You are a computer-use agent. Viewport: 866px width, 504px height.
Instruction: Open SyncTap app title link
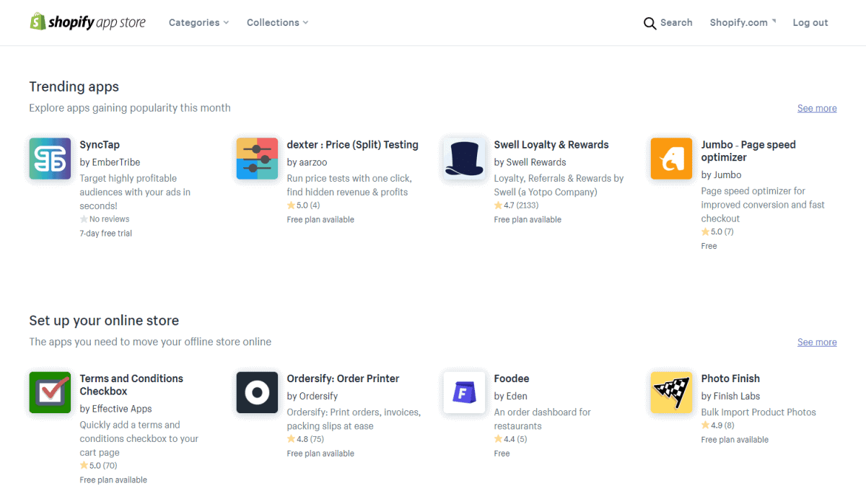(100, 145)
